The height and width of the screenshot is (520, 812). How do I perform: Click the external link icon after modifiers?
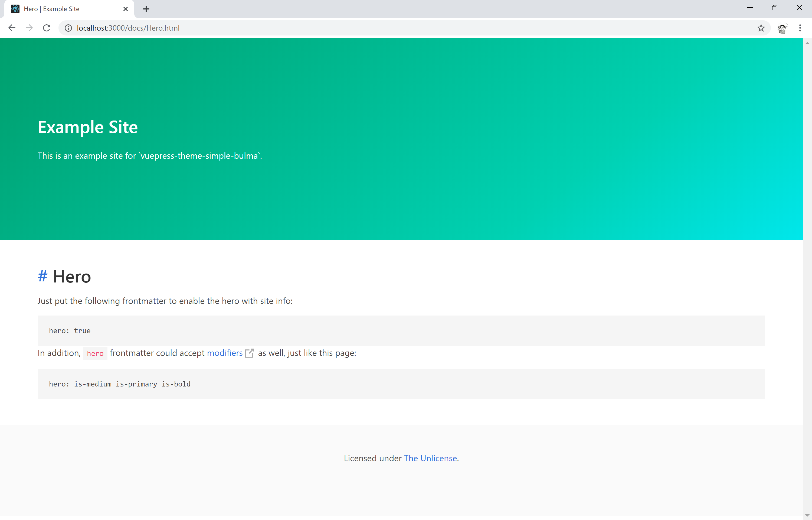point(249,353)
